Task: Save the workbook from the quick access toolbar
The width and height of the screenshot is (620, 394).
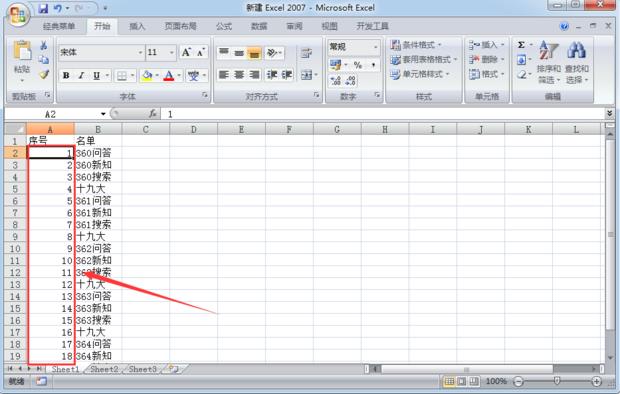Action: point(43,8)
